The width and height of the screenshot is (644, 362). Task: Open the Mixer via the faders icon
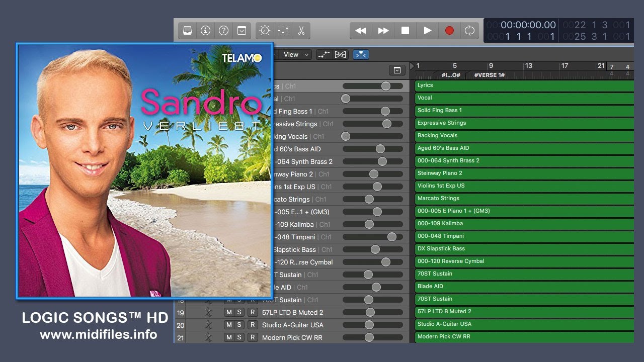tap(283, 31)
